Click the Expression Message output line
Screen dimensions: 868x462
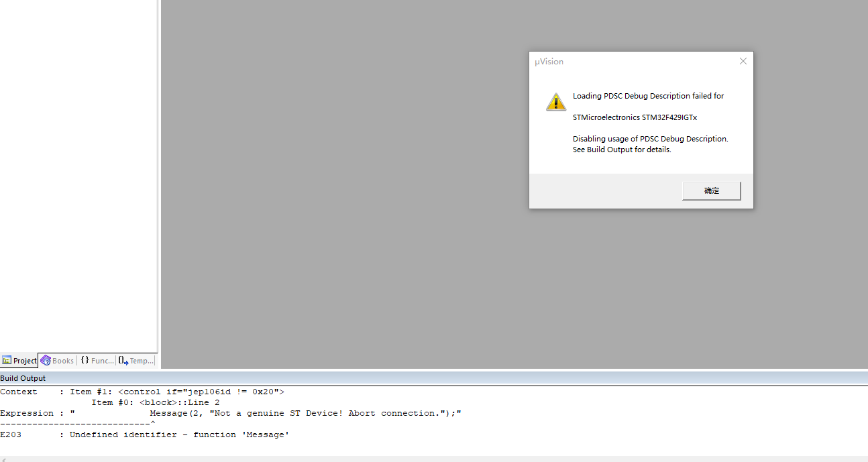click(x=231, y=413)
